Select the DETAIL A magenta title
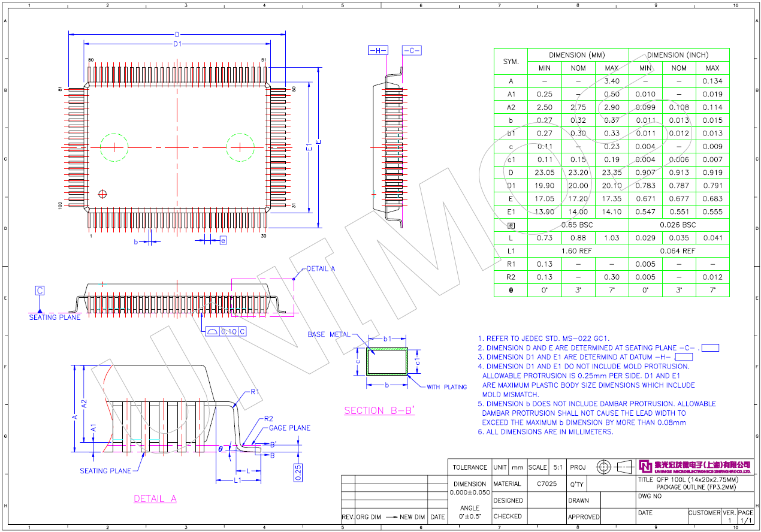The height and width of the screenshot is (532, 761). [155, 498]
